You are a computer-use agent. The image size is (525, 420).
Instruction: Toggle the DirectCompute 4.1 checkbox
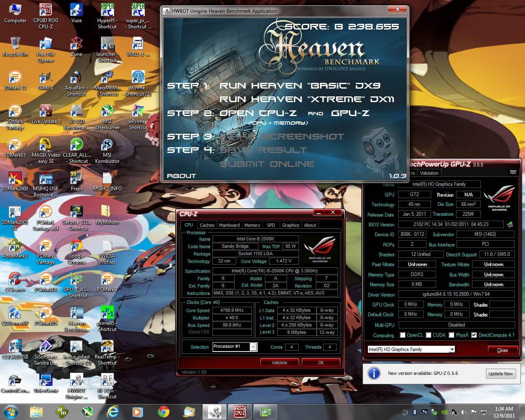pyautogui.click(x=474, y=335)
